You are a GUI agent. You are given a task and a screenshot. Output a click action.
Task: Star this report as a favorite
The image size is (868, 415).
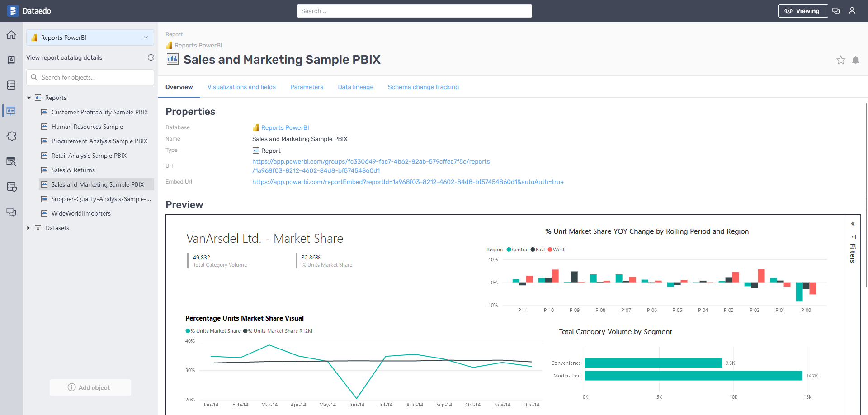tap(840, 60)
